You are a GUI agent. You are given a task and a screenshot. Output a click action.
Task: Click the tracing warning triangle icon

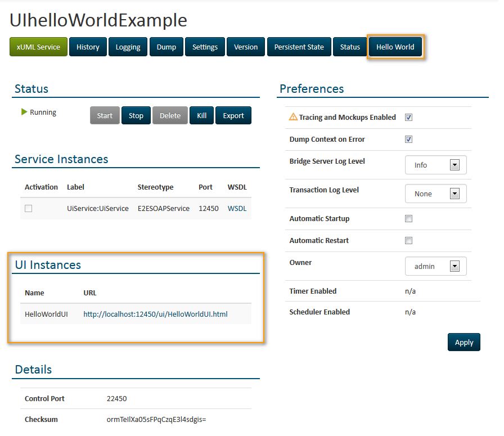pos(293,117)
